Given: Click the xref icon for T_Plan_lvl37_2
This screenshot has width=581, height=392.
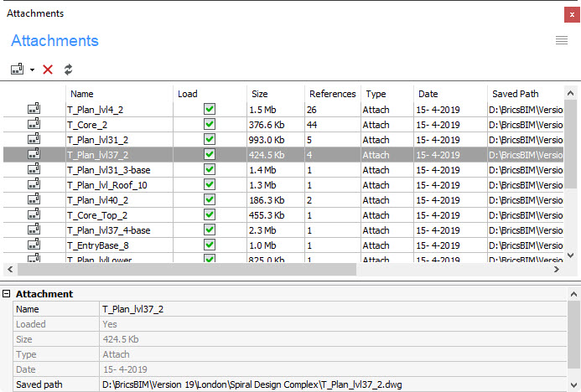Looking at the screenshot, I should [34, 154].
